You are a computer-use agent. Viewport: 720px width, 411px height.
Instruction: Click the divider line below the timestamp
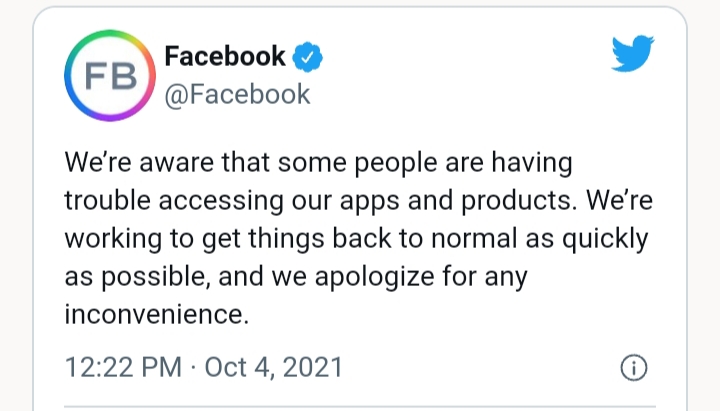click(360, 406)
